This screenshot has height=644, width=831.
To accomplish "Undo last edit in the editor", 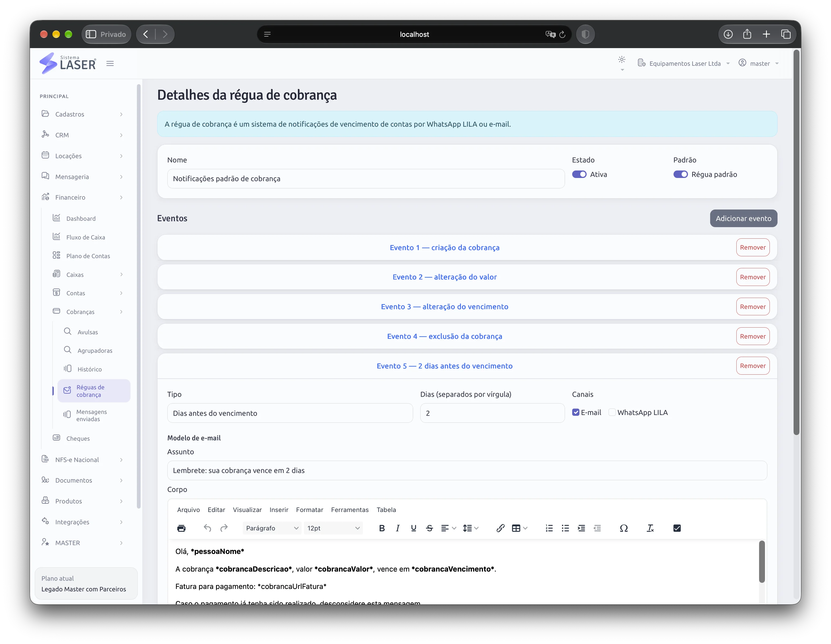I will 207,528.
